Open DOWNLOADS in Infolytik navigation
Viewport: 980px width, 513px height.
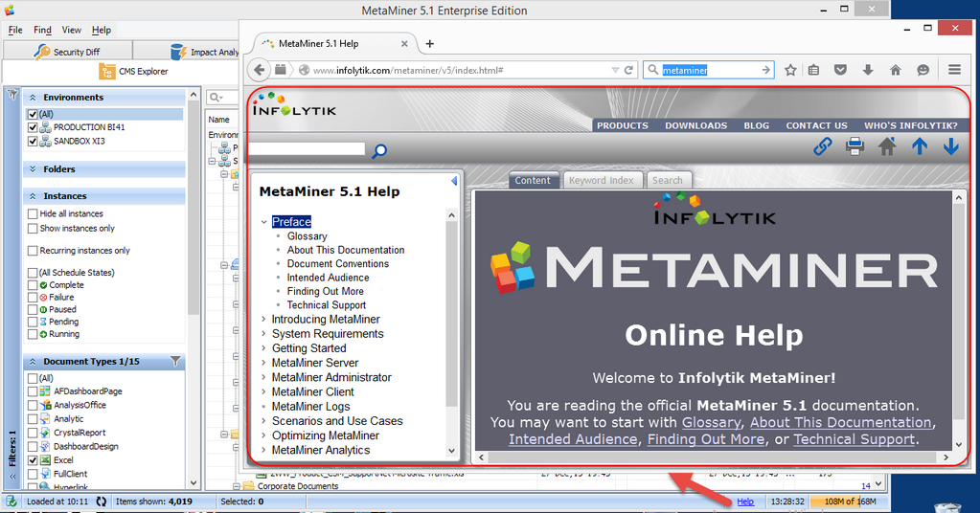point(695,125)
